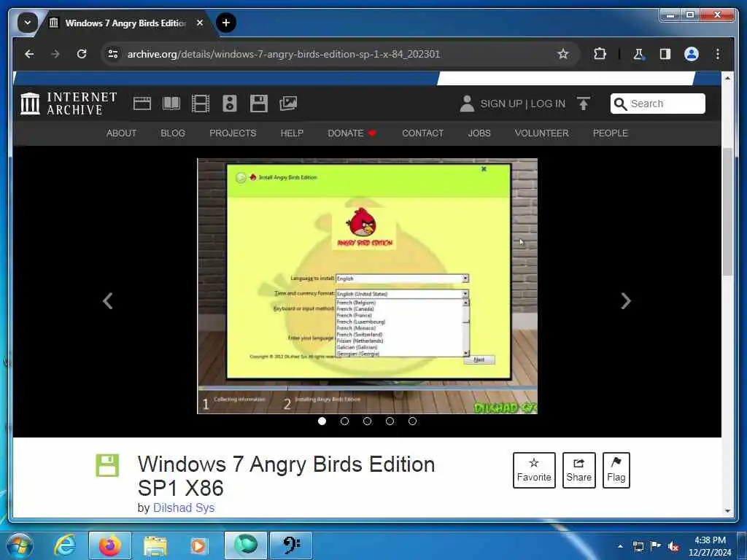Open the VOLUNTEER menu item
747x560 pixels.
pyautogui.click(x=541, y=133)
